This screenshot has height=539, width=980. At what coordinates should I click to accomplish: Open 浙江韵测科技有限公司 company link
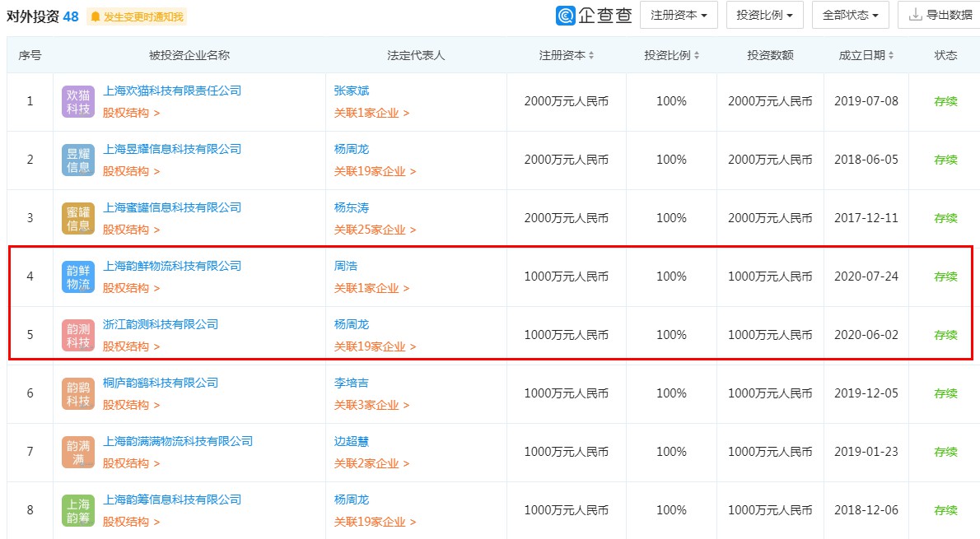pyautogui.click(x=161, y=324)
